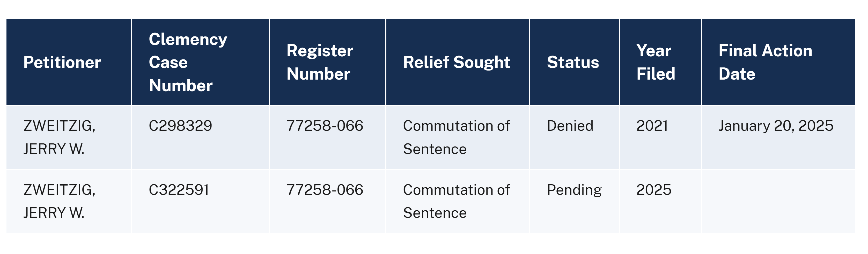
Task: Click register number 77258-066 in Pending row
Action: point(325,190)
